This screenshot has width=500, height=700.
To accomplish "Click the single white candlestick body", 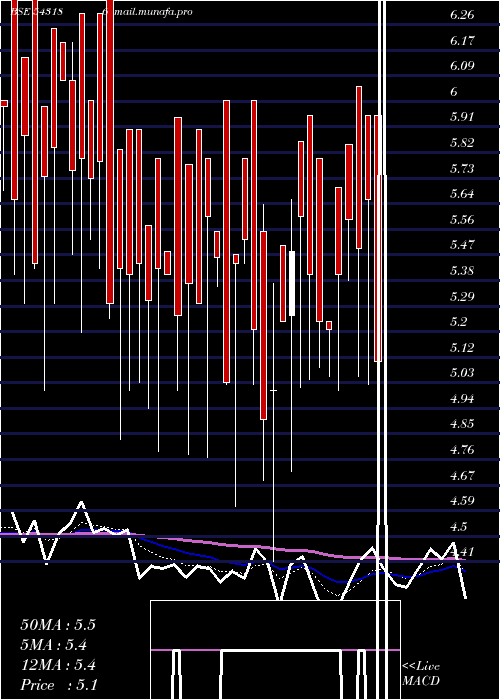I will point(292,283).
